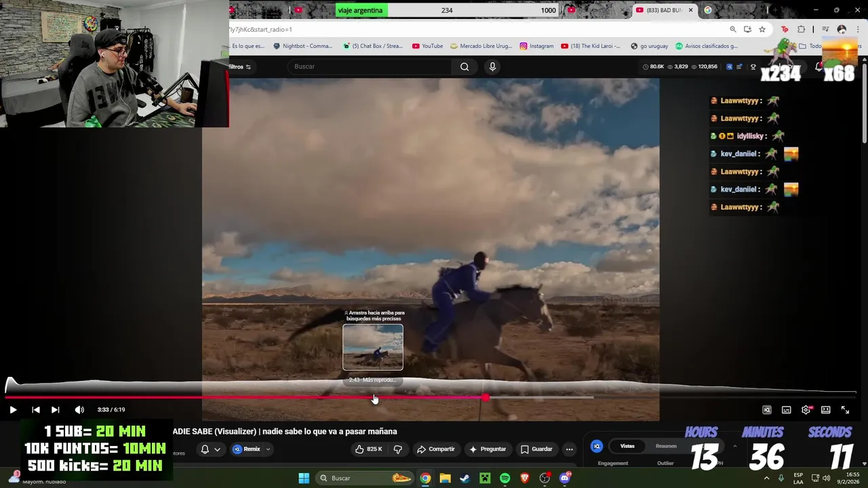Open File Explorer from the taskbar
Image resolution: width=868 pixels, height=488 pixels.
pos(445,478)
